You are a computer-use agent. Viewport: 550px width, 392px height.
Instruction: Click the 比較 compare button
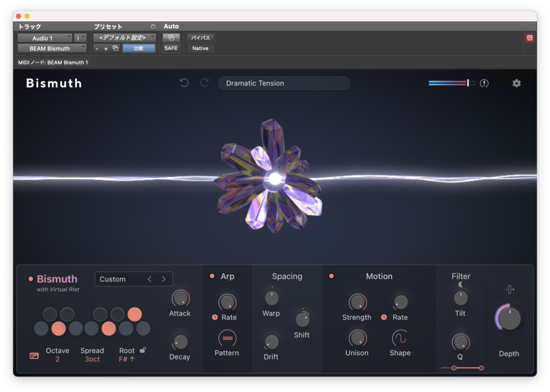point(139,48)
